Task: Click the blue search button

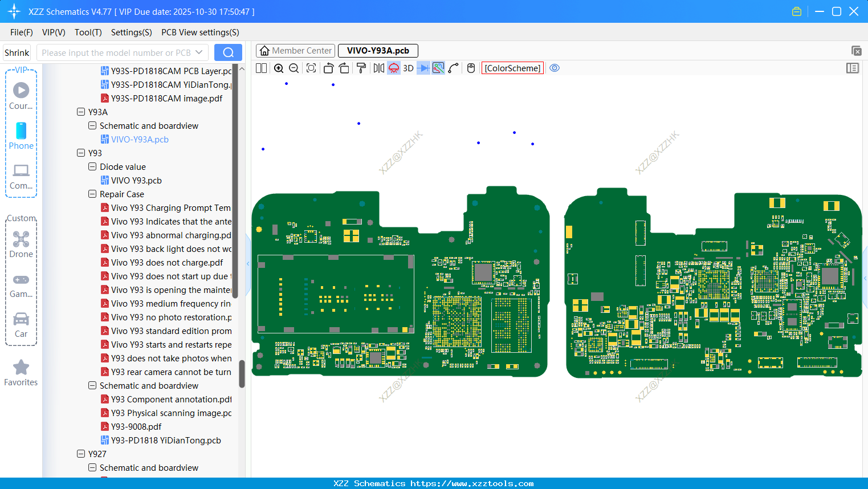Action: [228, 52]
